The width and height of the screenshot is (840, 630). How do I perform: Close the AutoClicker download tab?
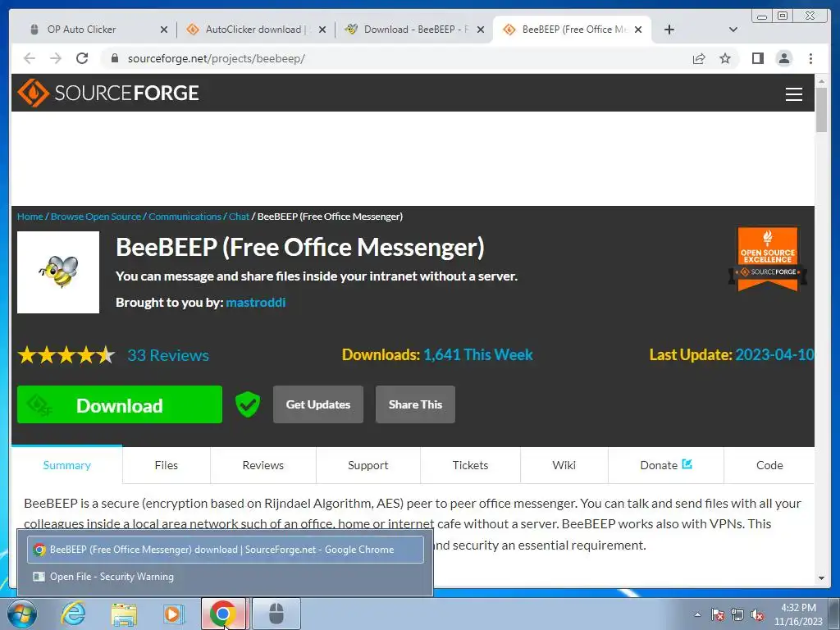click(x=322, y=30)
